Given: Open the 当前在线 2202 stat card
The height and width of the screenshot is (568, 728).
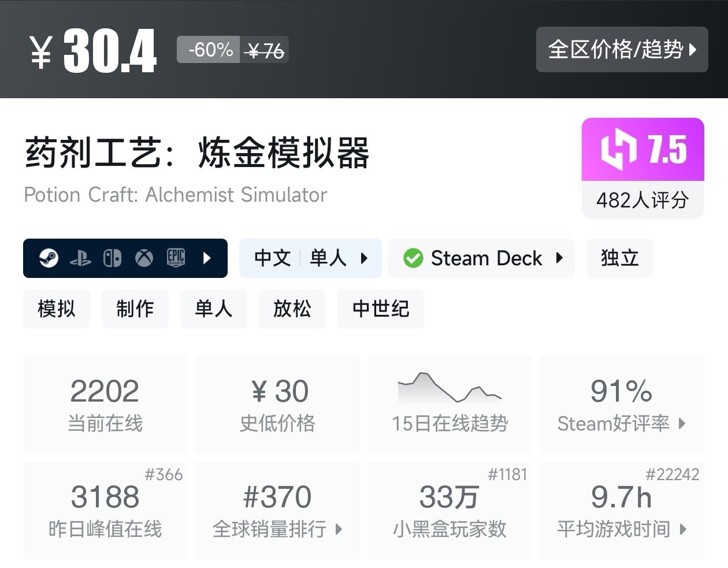Looking at the screenshot, I should [105, 404].
